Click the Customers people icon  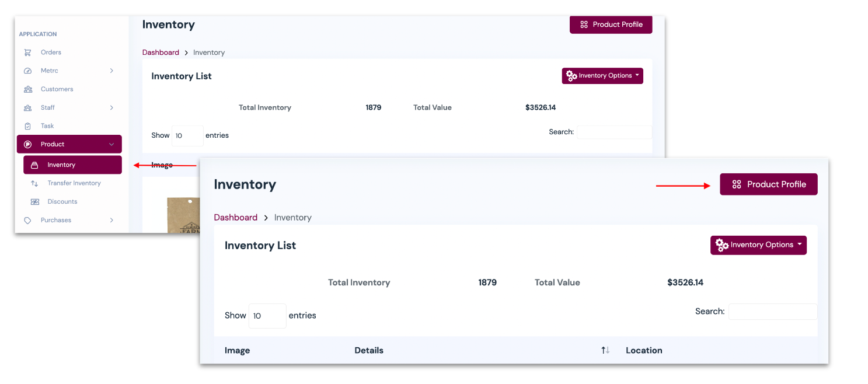tap(27, 89)
